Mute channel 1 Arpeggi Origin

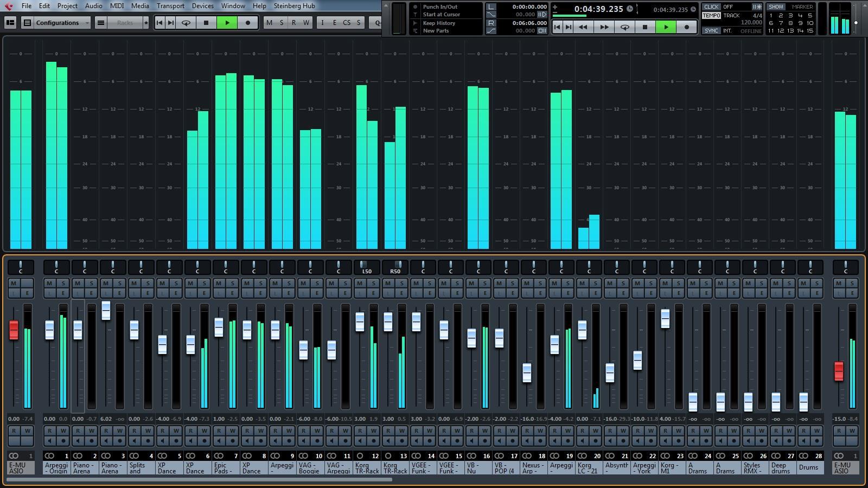click(x=49, y=283)
